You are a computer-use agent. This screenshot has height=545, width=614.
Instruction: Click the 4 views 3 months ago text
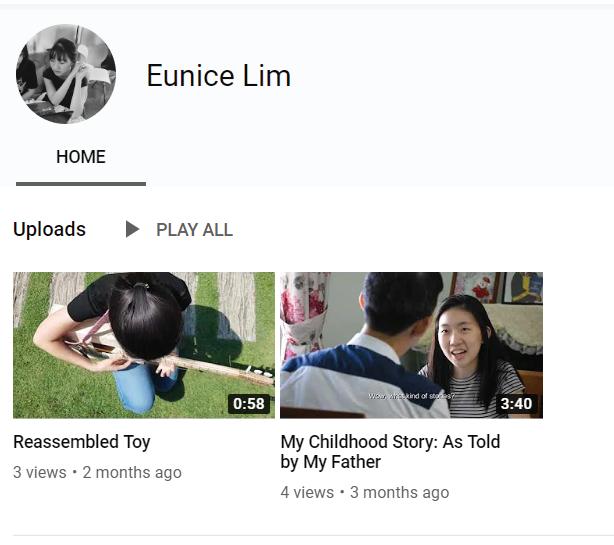(x=365, y=492)
